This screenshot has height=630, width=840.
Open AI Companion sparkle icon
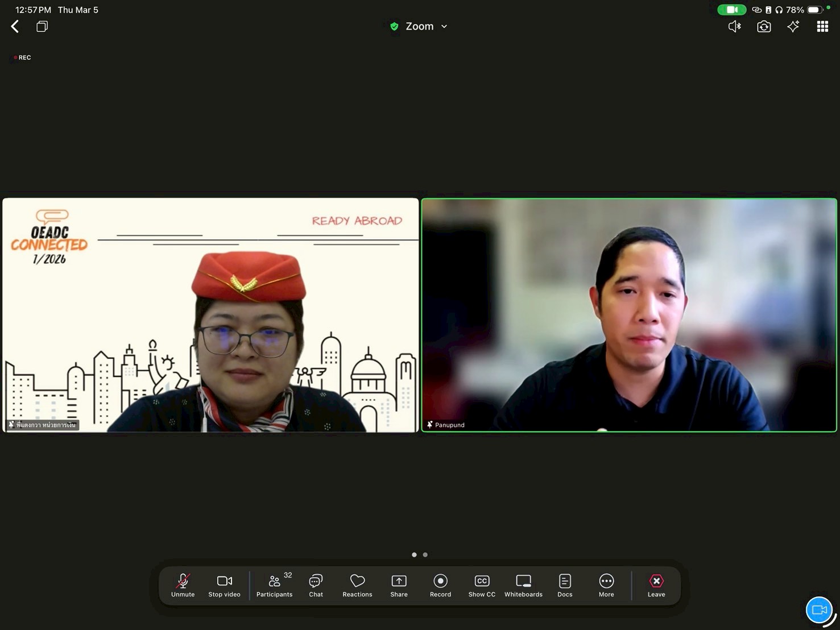point(793,27)
